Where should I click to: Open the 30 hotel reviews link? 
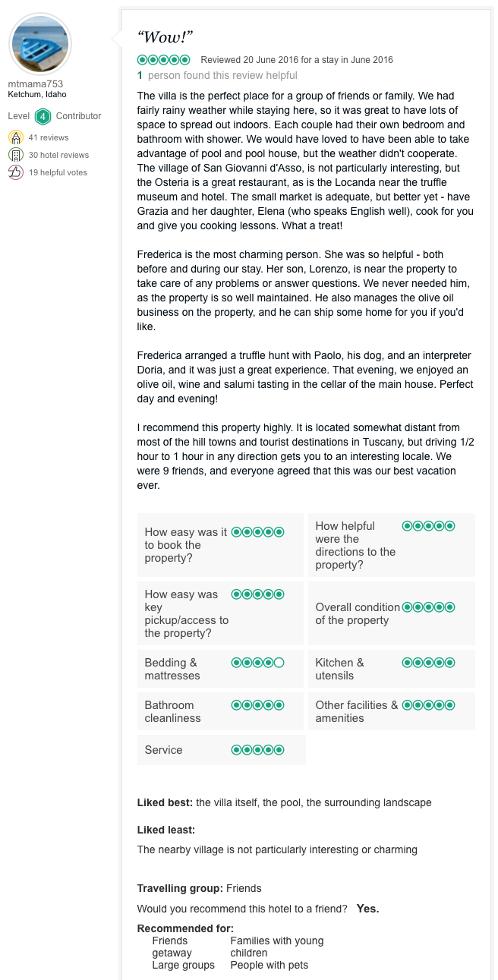click(58, 155)
